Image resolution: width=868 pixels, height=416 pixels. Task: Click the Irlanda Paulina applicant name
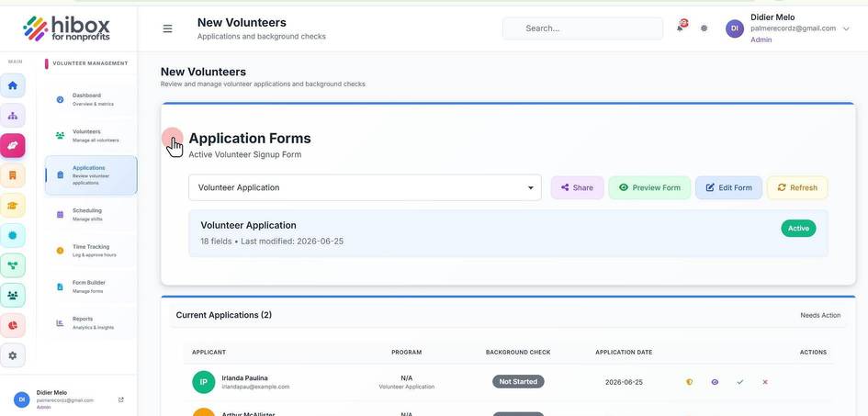pos(244,377)
